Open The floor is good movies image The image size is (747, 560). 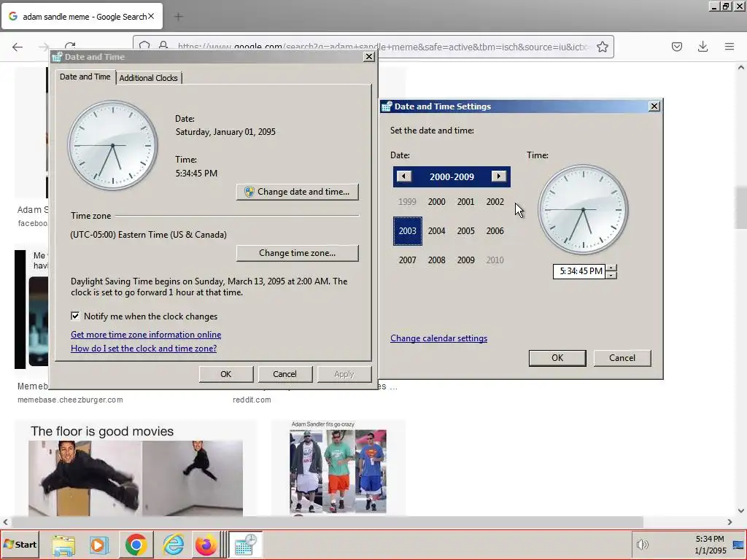pyautogui.click(x=135, y=469)
